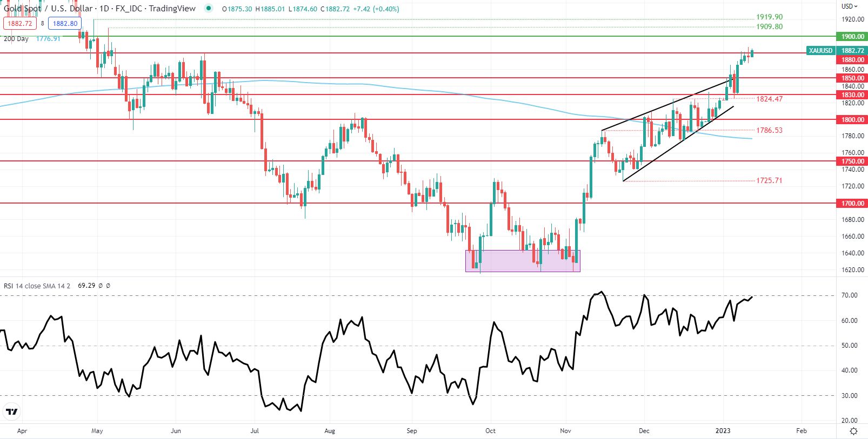Click the change value +7.42 (+0.40%)
The width and height of the screenshot is (868, 439).
[x=376, y=9]
